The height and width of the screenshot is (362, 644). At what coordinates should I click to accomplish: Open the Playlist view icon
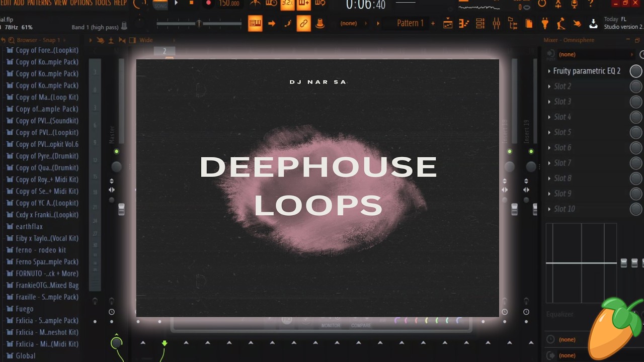coord(448,23)
